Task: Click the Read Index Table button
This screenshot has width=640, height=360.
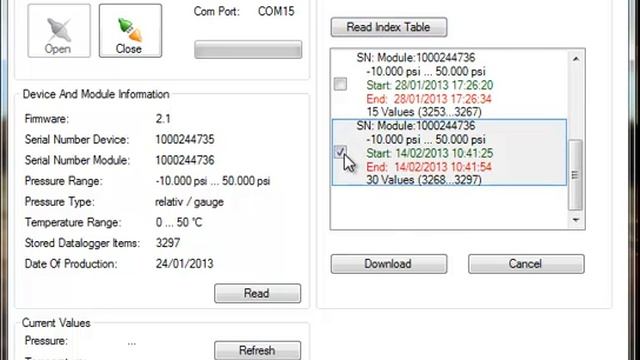Action: point(389,27)
